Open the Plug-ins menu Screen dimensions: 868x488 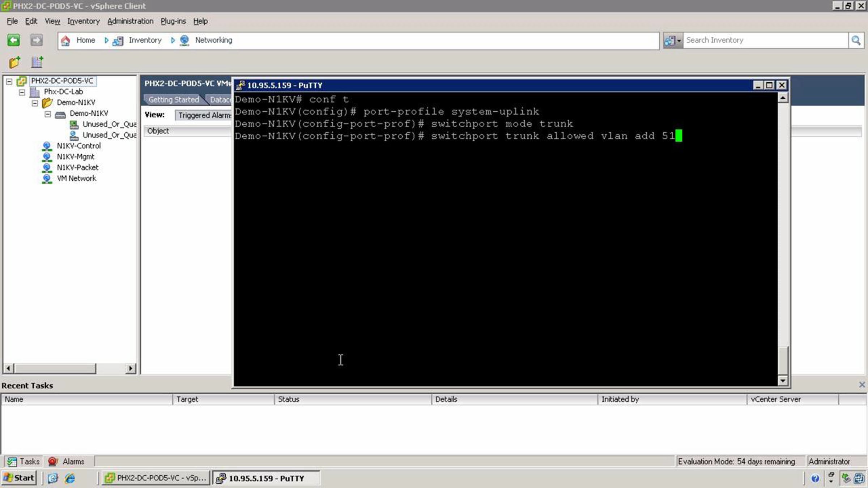point(173,21)
